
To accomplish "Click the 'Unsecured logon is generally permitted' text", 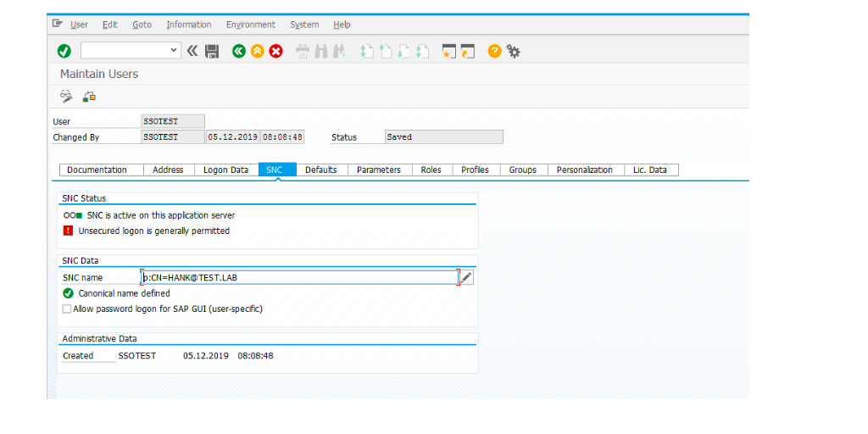I will pos(154,231).
